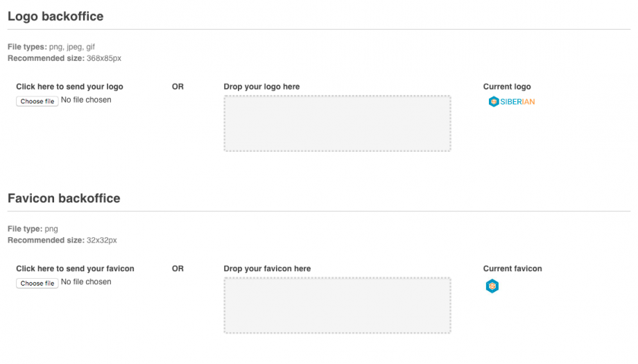The height and width of the screenshot is (364, 638).
Task: Click the "Drop your favicon here" label
Action: (x=267, y=268)
